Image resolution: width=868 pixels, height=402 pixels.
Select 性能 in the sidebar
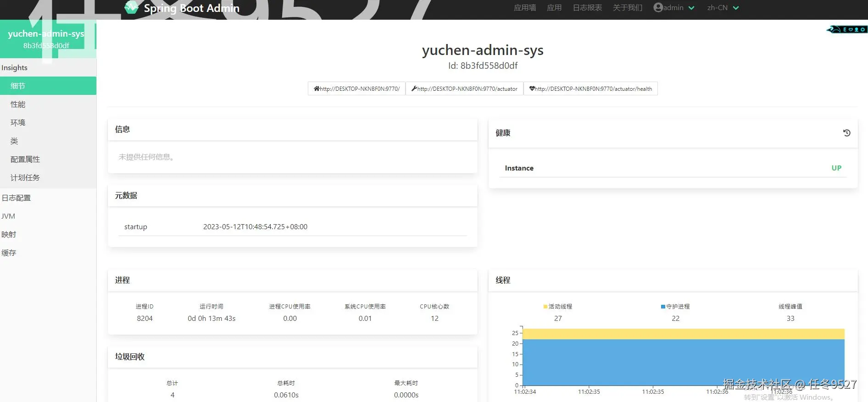(48, 104)
